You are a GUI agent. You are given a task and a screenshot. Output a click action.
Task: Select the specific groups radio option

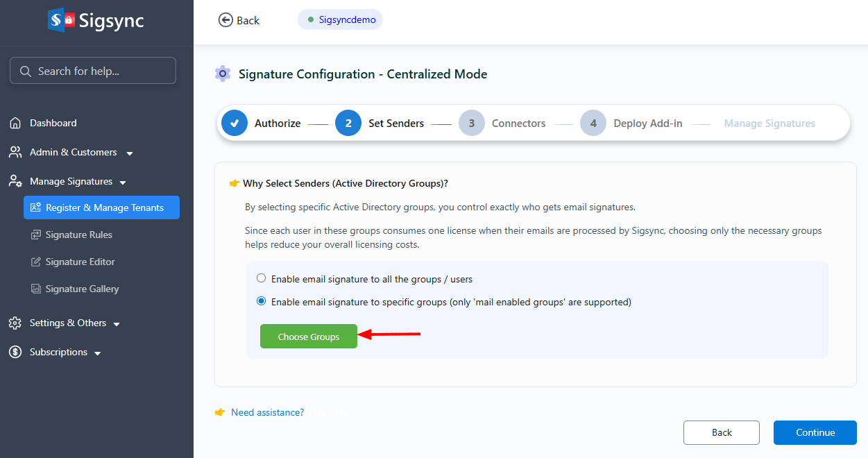pos(262,301)
